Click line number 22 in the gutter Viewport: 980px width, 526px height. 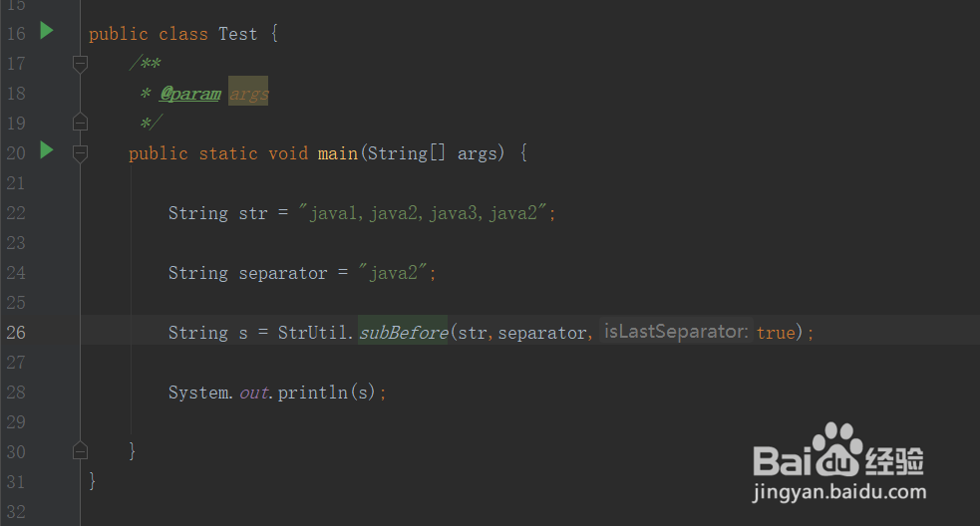pos(16,213)
